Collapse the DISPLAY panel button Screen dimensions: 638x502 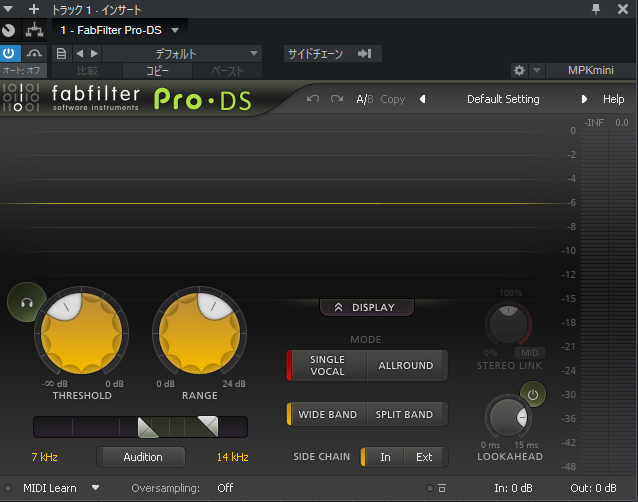pos(367,308)
